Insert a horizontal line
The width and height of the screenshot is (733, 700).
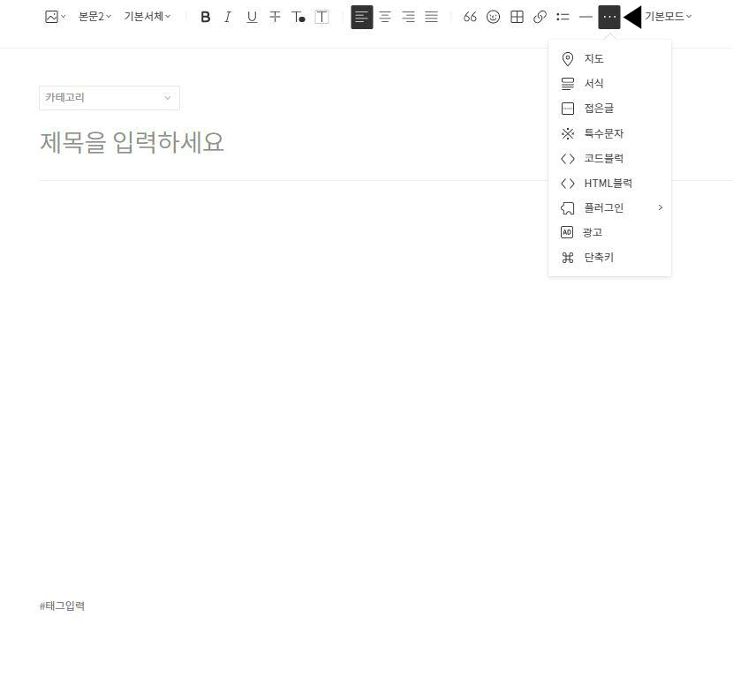586,17
